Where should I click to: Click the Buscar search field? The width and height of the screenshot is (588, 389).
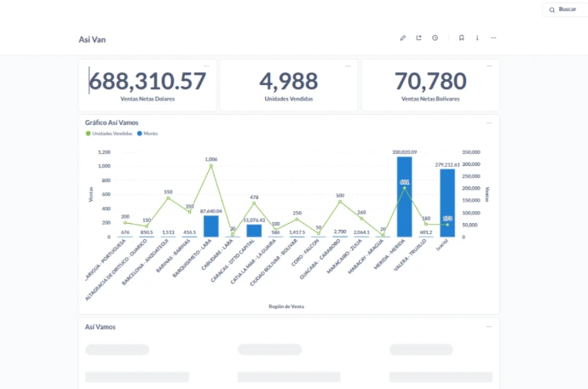pyautogui.click(x=568, y=9)
